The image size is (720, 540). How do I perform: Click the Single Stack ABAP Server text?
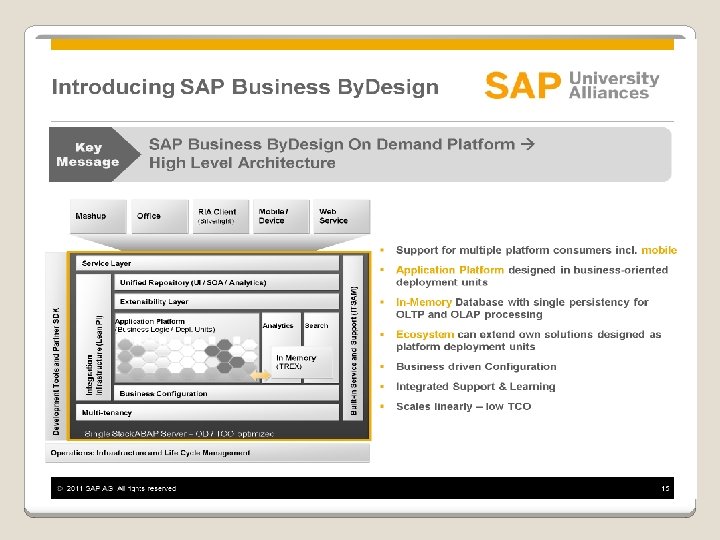coord(179,433)
